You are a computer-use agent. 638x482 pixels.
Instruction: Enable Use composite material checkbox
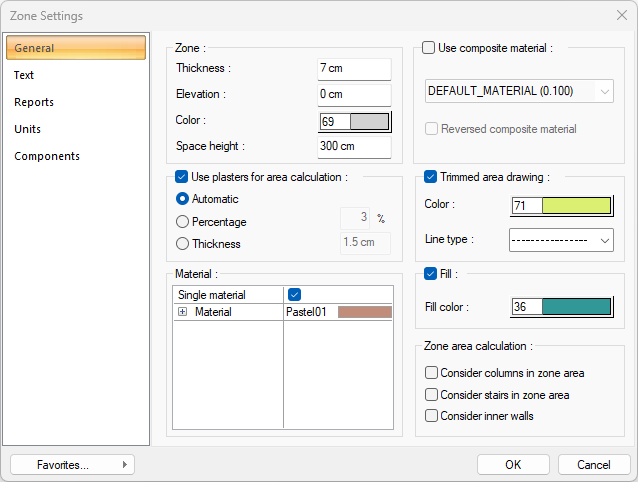point(430,47)
